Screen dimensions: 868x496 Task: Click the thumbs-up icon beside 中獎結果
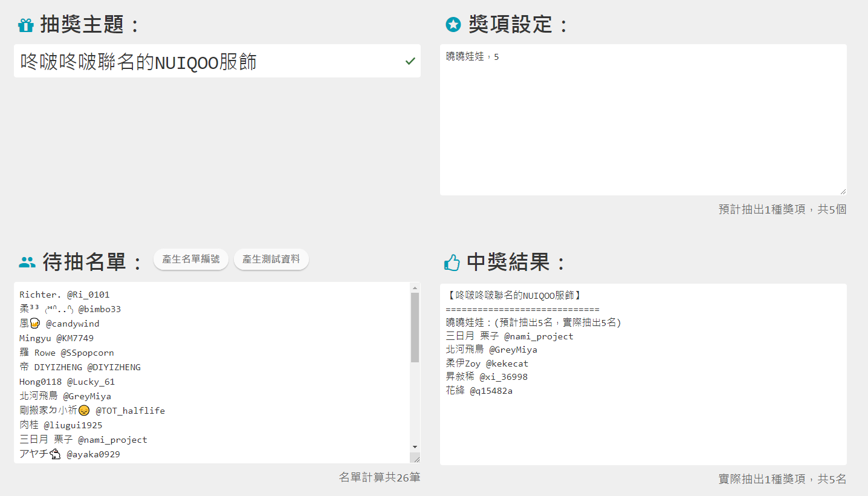click(452, 263)
